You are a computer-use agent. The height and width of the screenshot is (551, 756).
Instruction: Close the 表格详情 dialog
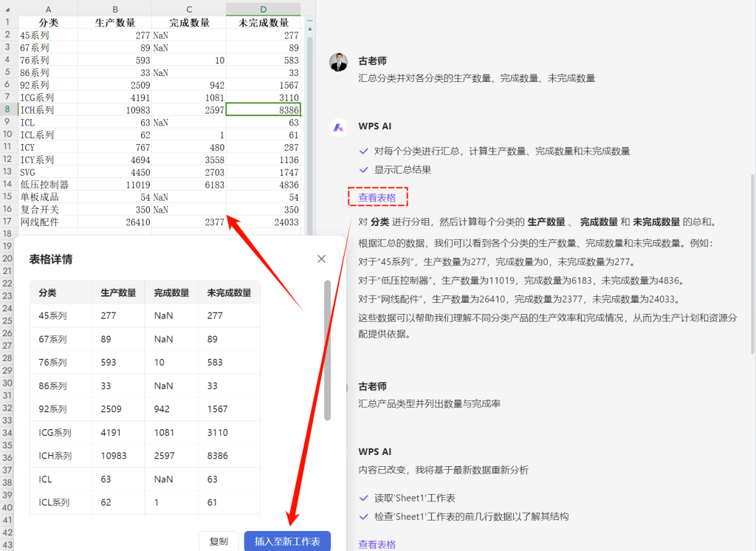(x=322, y=259)
